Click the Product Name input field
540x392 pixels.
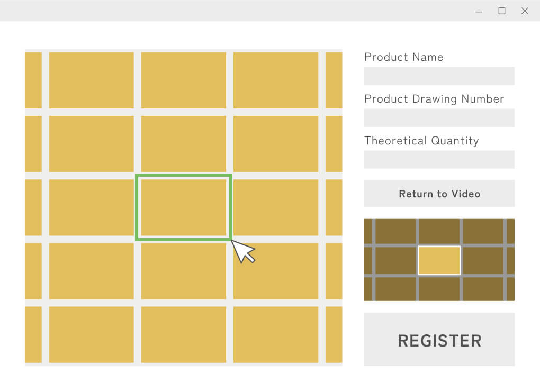(439, 76)
